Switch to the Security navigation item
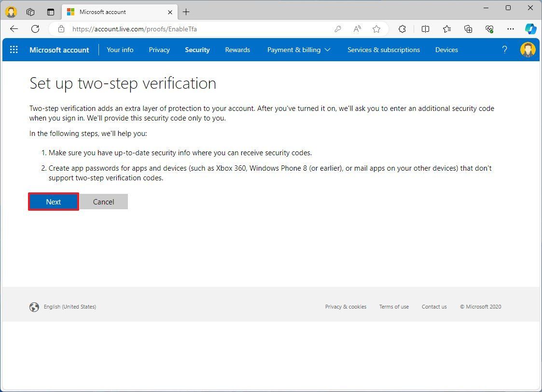The height and width of the screenshot is (392, 542). [x=197, y=50]
